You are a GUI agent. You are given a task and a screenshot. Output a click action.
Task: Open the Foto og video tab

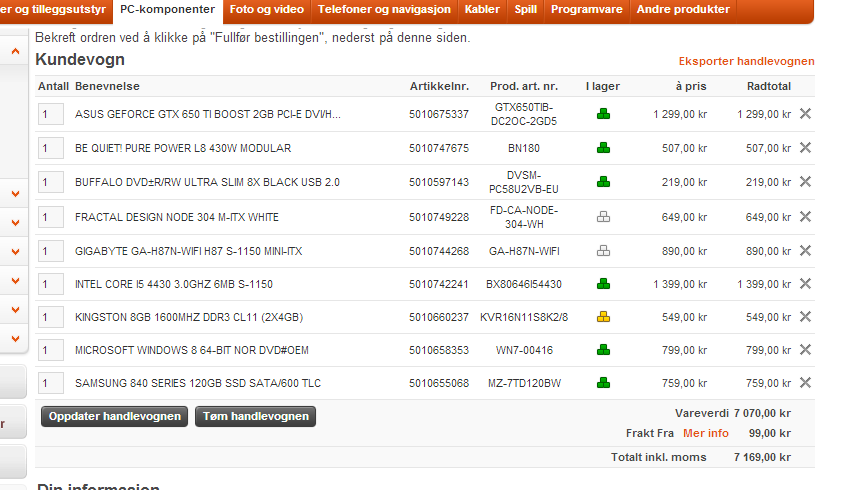pos(267,10)
